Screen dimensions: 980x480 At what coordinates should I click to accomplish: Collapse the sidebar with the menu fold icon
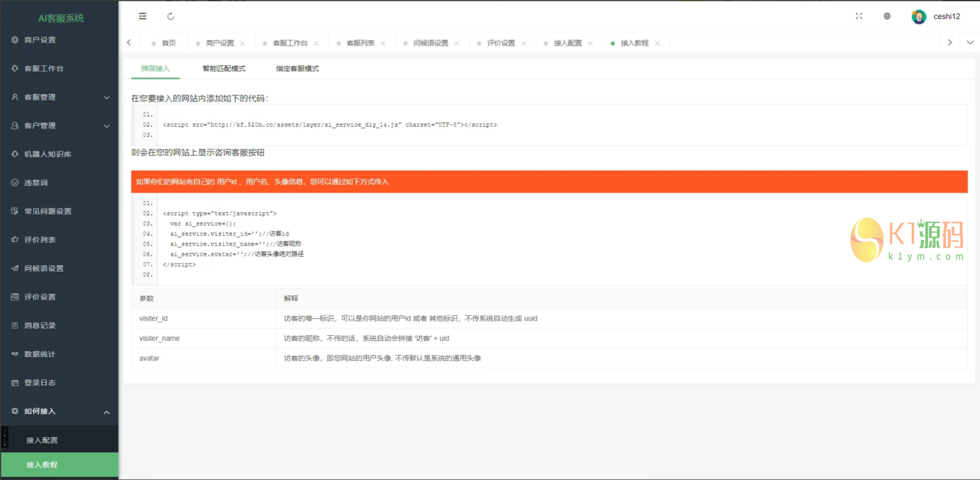[143, 16]
